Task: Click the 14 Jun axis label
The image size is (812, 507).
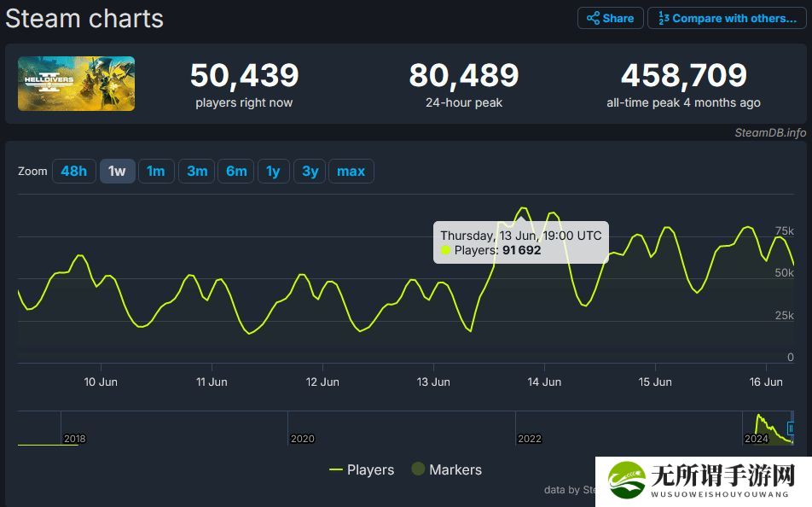Action: coord(544,382)
